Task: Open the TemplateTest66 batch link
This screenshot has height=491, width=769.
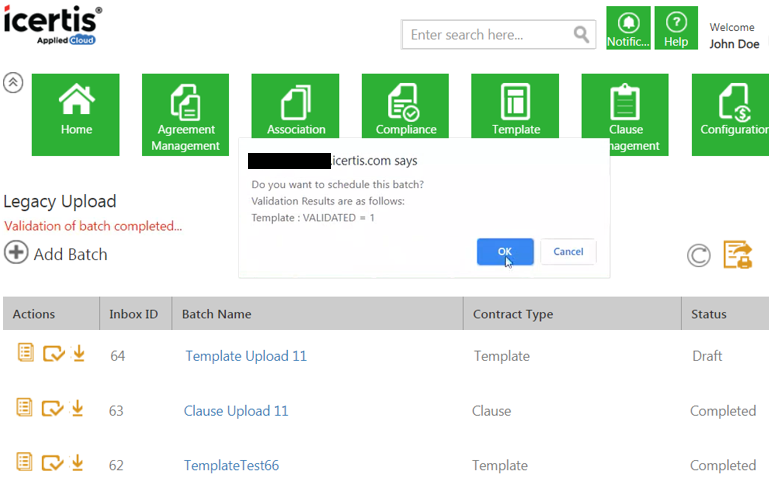Action: tap(231, 465)
